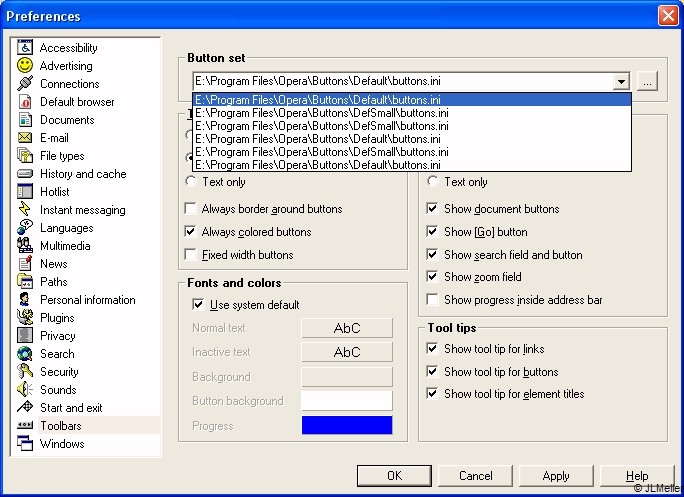This screenshot has height=497, width=684.
Task: Select the Advertising smiley icon
Action: coord(25,65)
